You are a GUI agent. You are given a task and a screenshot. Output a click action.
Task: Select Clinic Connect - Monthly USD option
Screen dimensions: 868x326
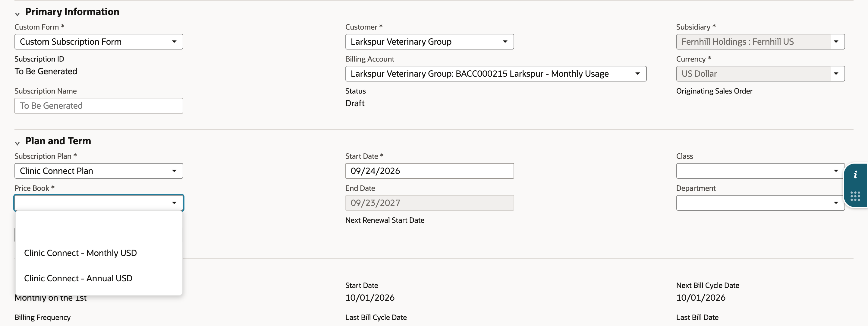[99, 253]
